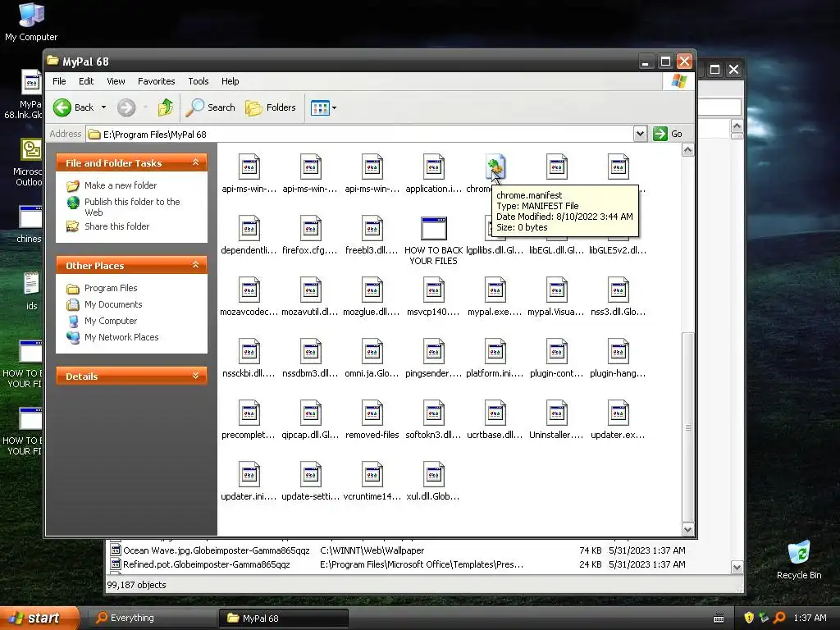Open the View menu

pos(116,81)
